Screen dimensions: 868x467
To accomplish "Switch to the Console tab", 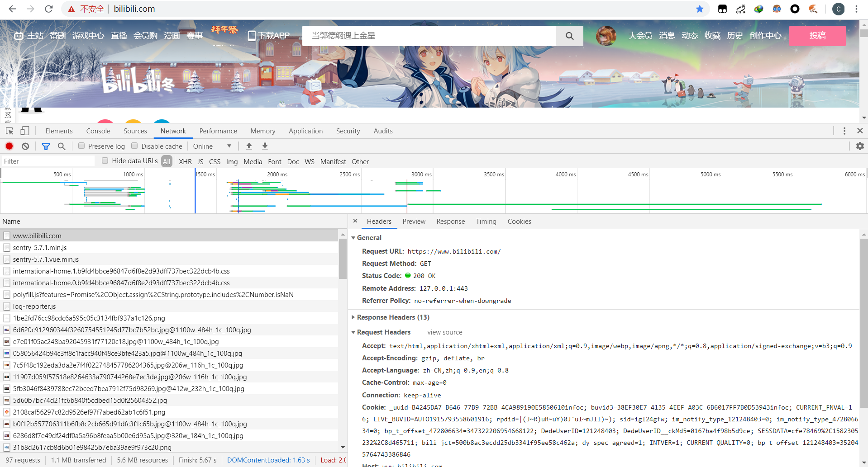I will pos(98,131).
